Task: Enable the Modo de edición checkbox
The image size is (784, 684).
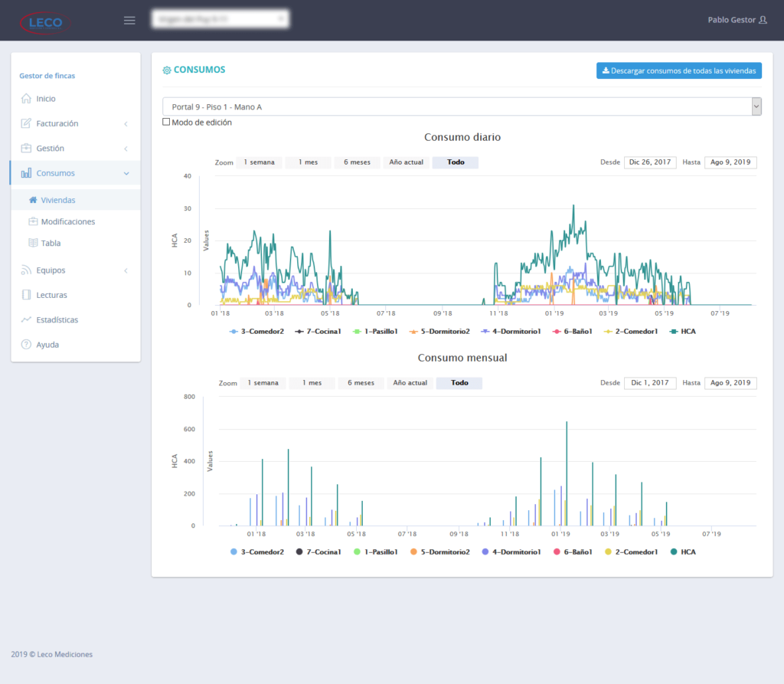Action: point(166,122)
